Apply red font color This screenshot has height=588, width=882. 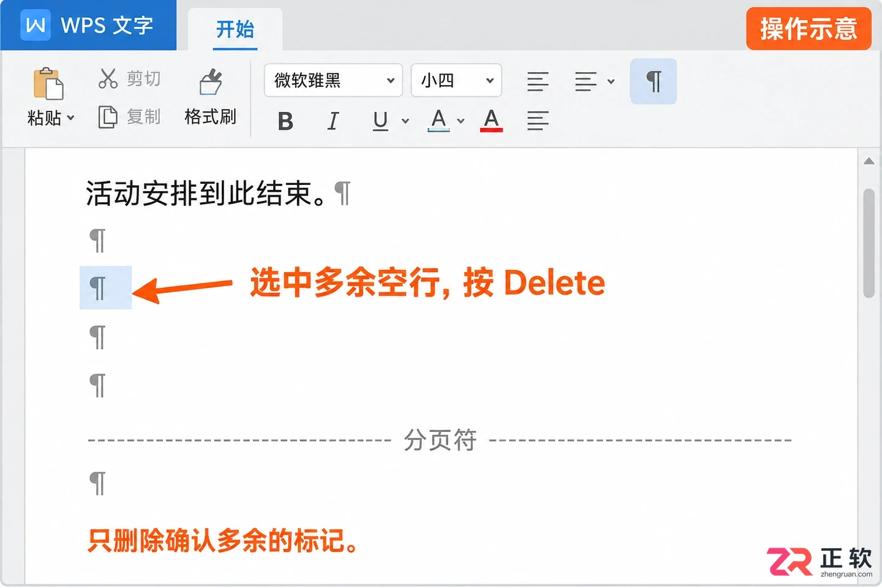pyautogui.click(x=491, y=120)
